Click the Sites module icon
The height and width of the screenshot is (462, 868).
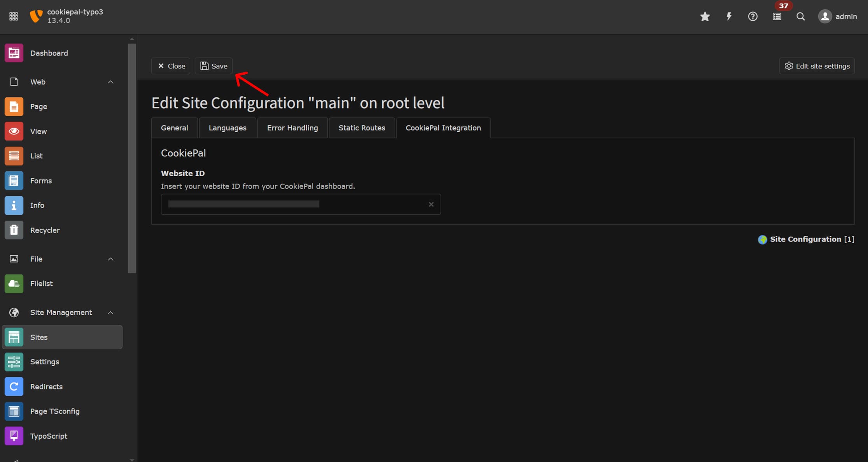tap(14, 337)
